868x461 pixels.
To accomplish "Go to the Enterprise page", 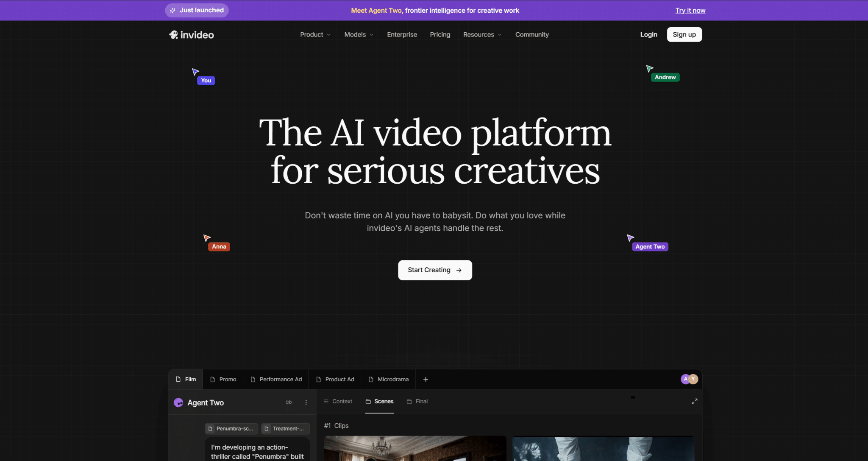I will pos(402,35).
